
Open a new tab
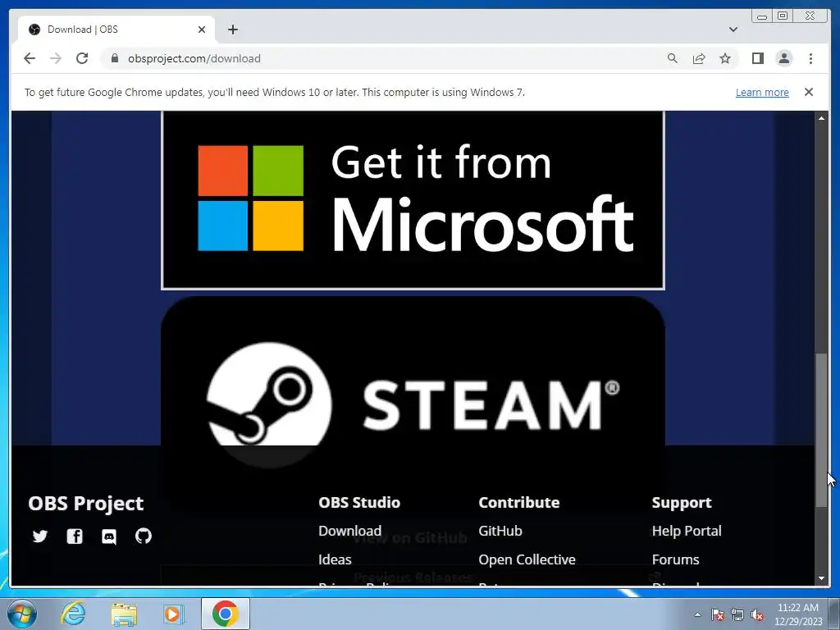click(232, 30)
